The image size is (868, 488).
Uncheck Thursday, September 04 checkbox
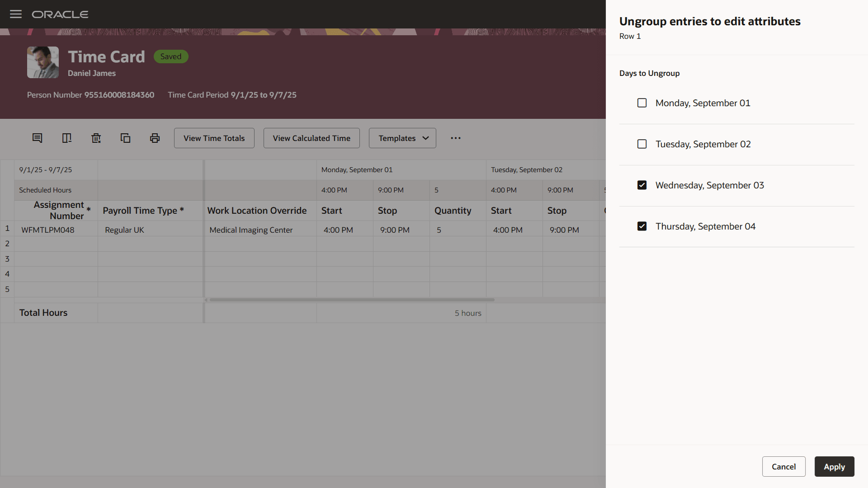pyautogui.click(x=642, y=226)
